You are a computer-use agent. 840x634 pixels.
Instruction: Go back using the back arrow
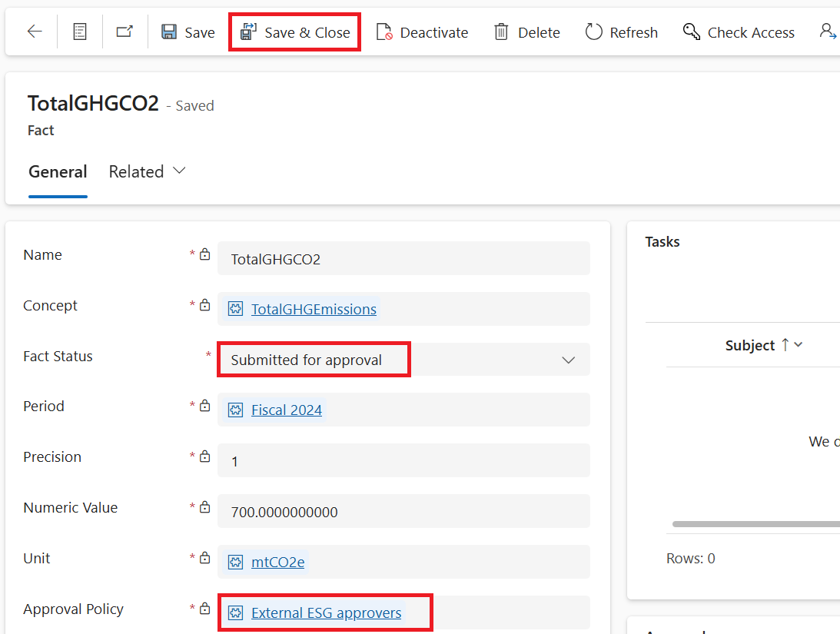[35, 32]
